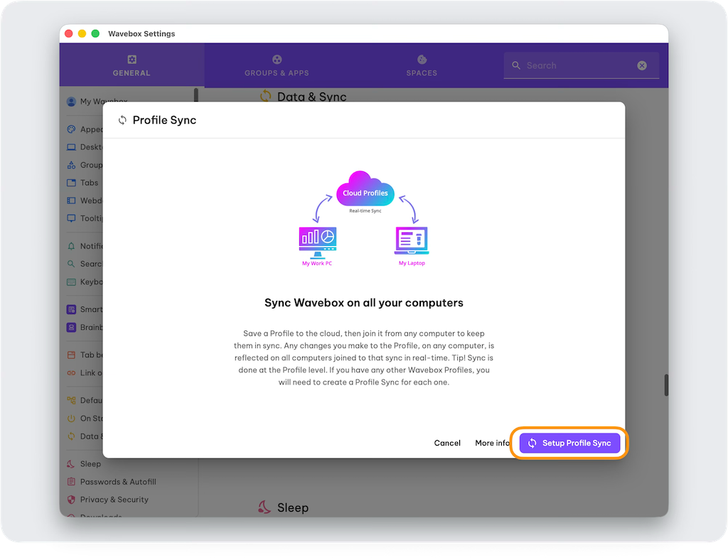728x560 pixels.
Task: Click the sidebar scrollbar handle
Action: (x=196, y=95)
